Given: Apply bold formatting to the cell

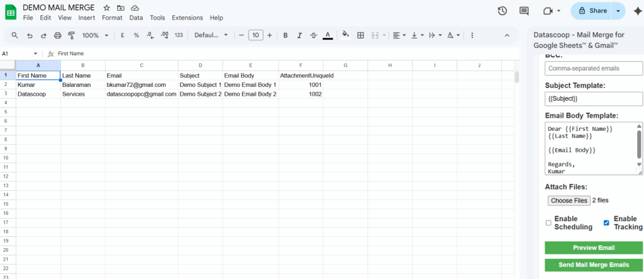Looking at the screenshot, I should coord(285,35).
